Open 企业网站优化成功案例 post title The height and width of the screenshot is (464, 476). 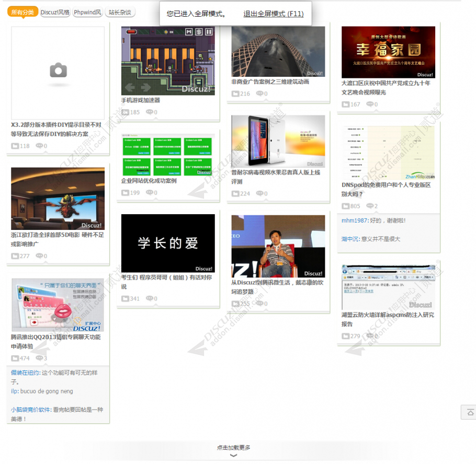[149, 181]
